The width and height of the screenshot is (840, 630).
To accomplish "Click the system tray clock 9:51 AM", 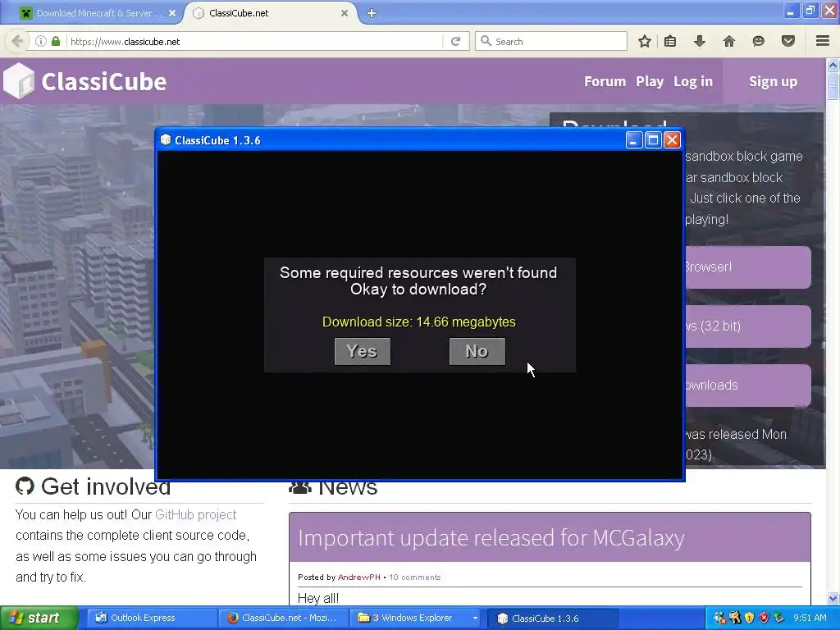I will [x=810, y=618].
